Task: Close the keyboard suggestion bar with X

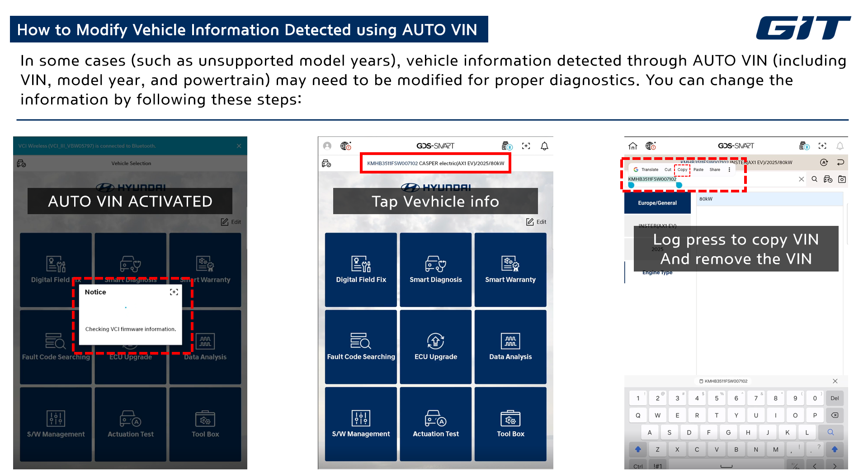Action: (835, 381)
